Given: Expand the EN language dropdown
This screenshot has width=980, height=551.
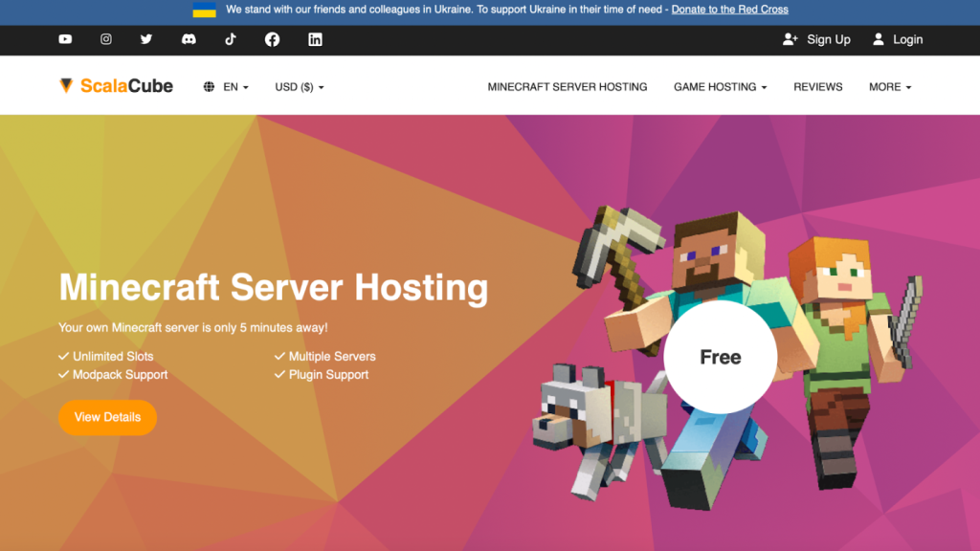Looking at the screenshot, I should [226, 87].
